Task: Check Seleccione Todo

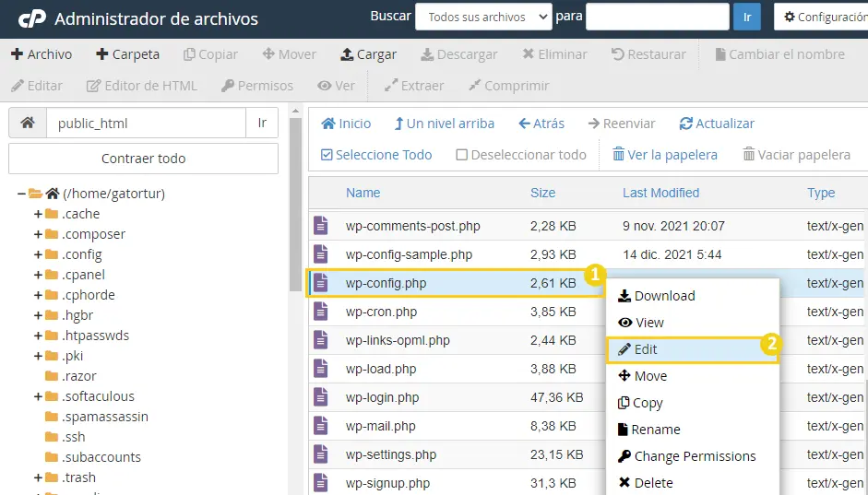Action: click(376, 155)
